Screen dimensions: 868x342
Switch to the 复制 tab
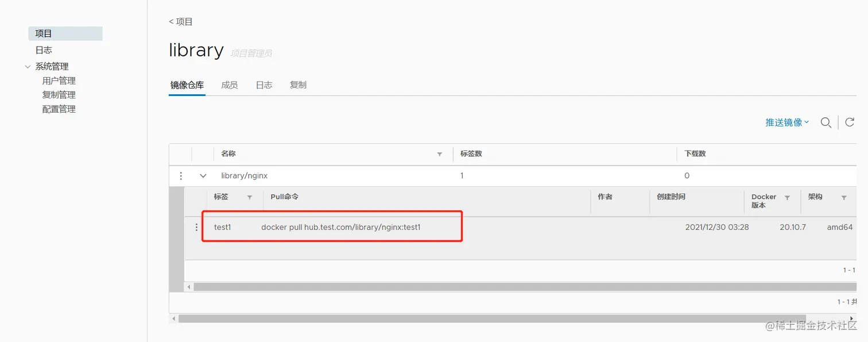point(298,85)
